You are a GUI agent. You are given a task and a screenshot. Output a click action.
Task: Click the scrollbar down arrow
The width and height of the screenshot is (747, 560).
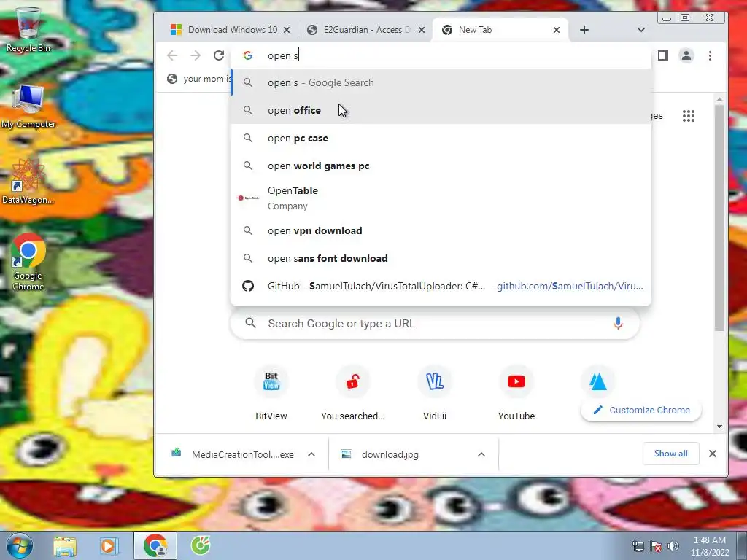tap(719, 426)
